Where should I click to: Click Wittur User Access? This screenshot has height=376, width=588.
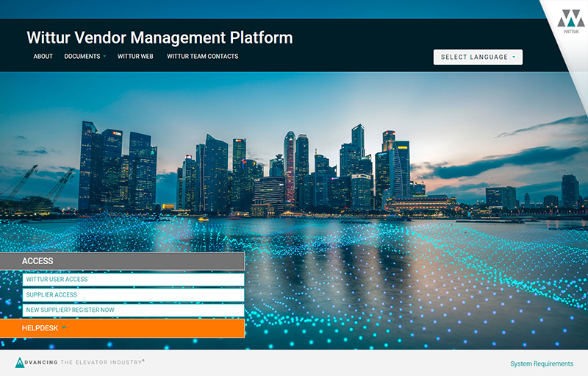click(x=133, y=280)
